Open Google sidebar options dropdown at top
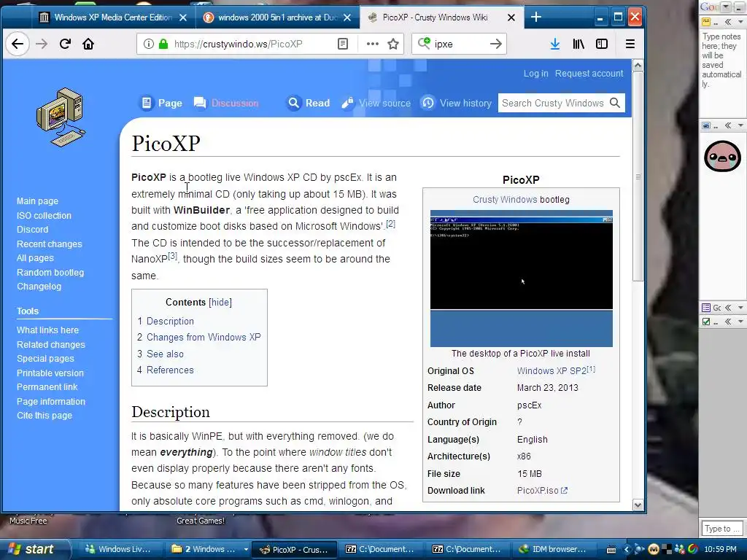 [726, 7]
